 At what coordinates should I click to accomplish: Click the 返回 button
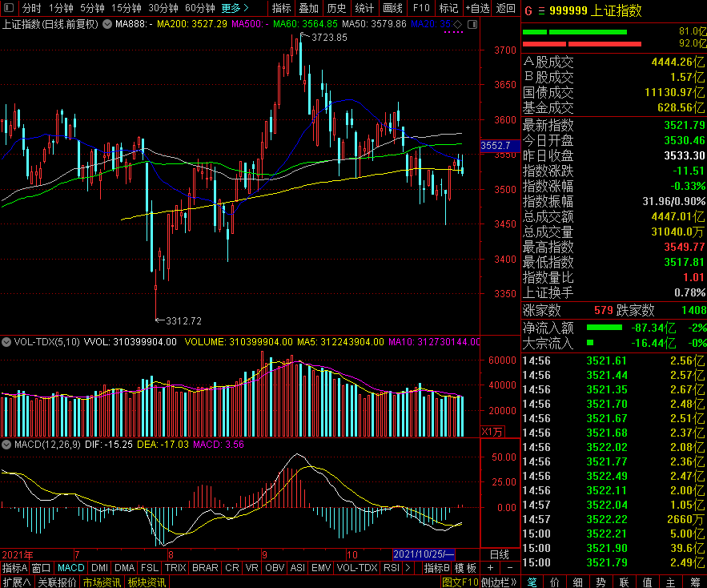506,8
